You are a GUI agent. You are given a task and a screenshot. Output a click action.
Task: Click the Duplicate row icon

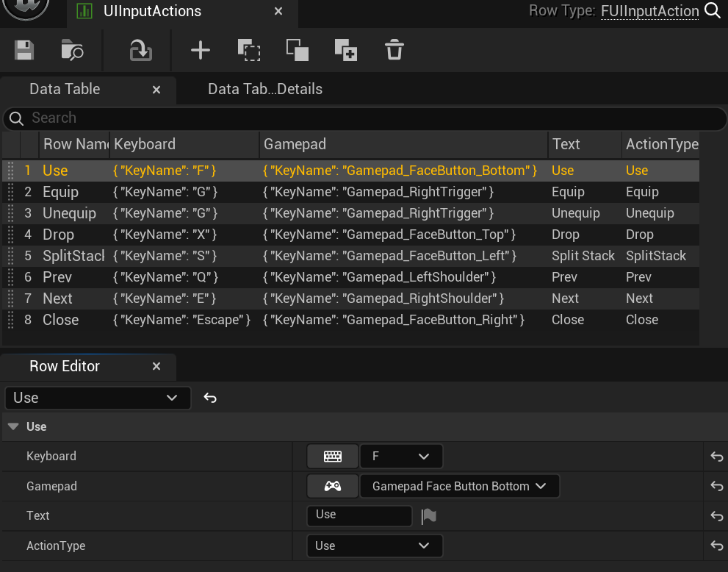tap(345, 50)
